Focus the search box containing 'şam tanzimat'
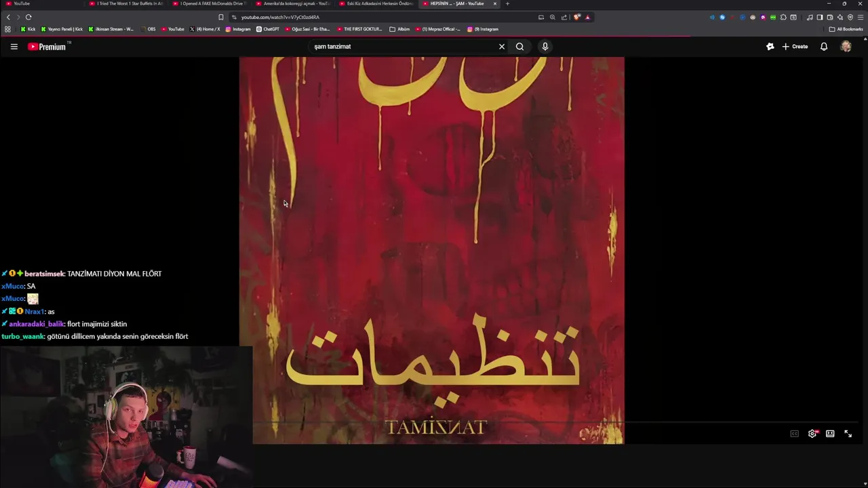 (403, 47)
